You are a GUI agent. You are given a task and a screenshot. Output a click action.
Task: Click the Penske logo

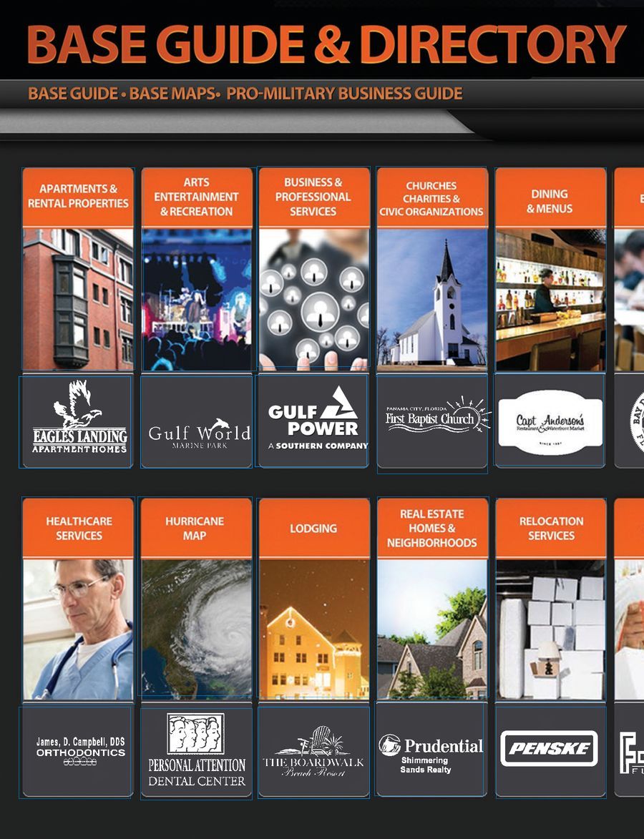pos(550,749)
